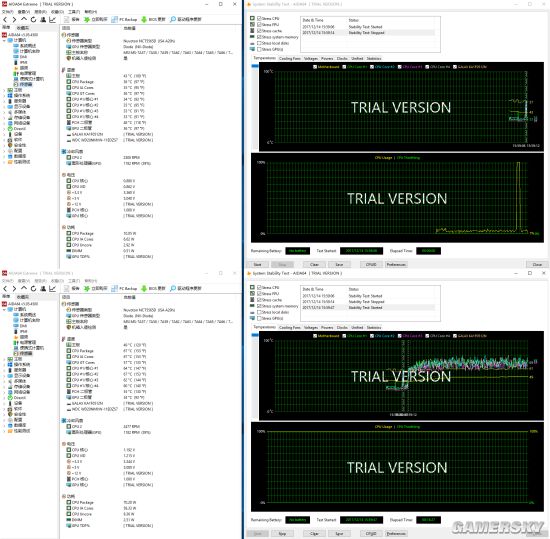Open the Statistics tab in lower stability window
This screenshot has width=550, height=539.
(374, 328)
